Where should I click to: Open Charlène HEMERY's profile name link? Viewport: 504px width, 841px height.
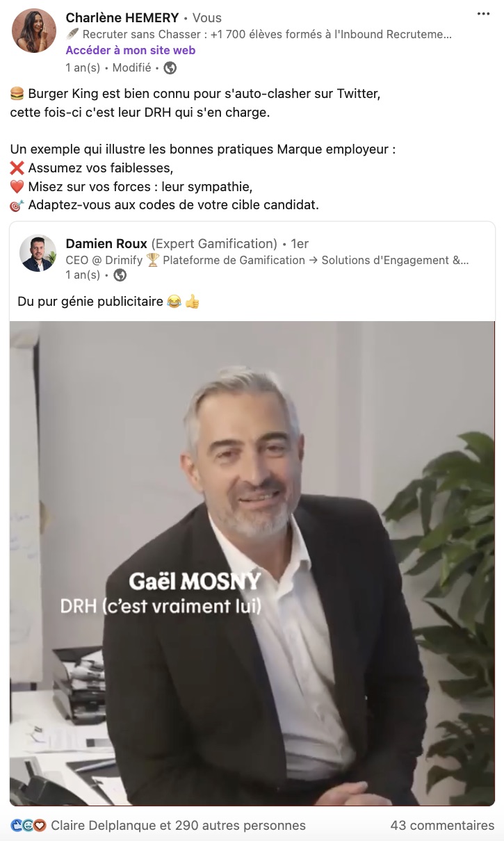click(122, 17)
